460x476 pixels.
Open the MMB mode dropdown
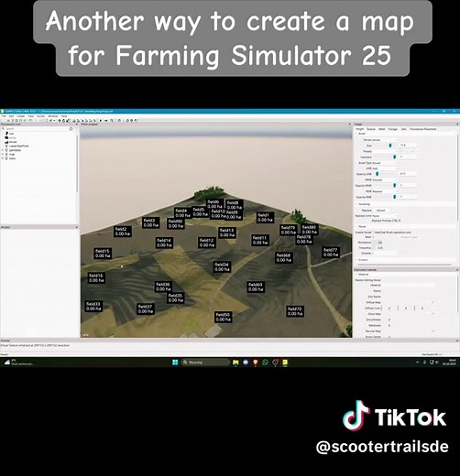pyautogui.click(x=385, y=180)
